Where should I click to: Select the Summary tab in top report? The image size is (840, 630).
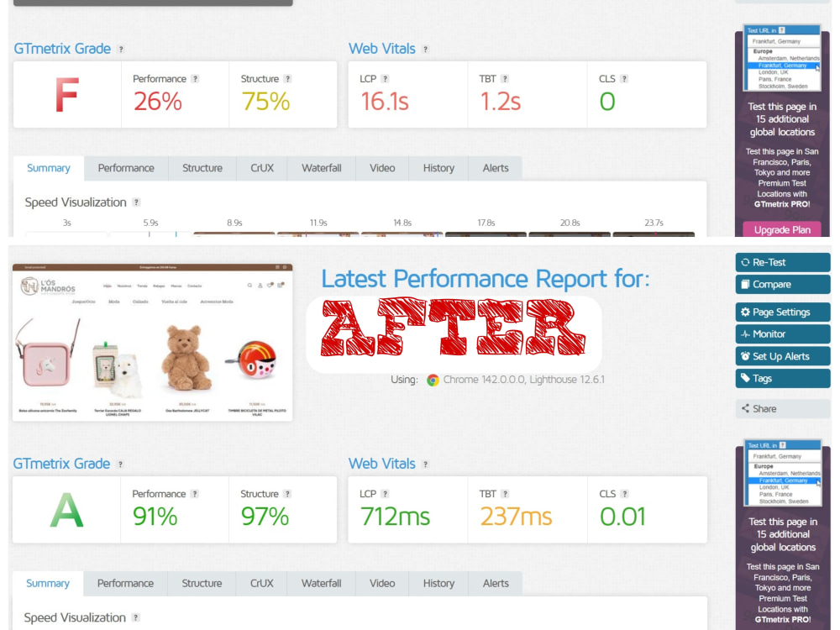(49, 168)
